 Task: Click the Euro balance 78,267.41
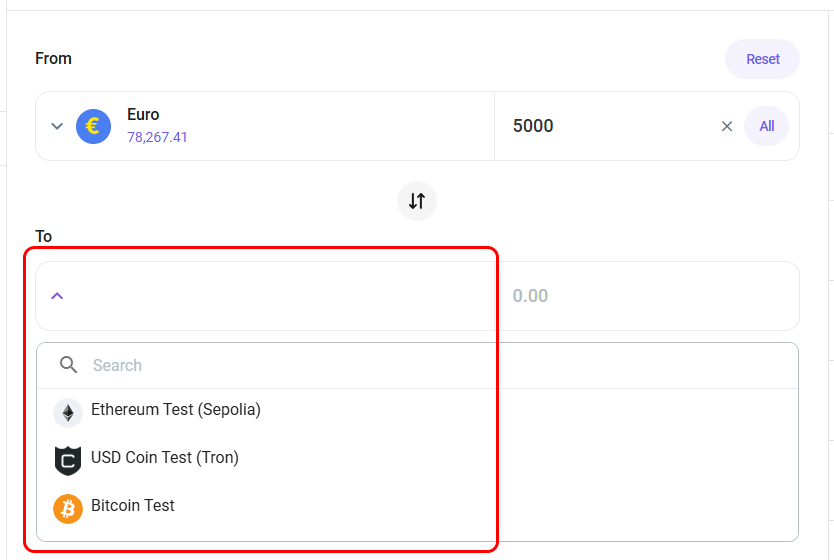[157, 137]
